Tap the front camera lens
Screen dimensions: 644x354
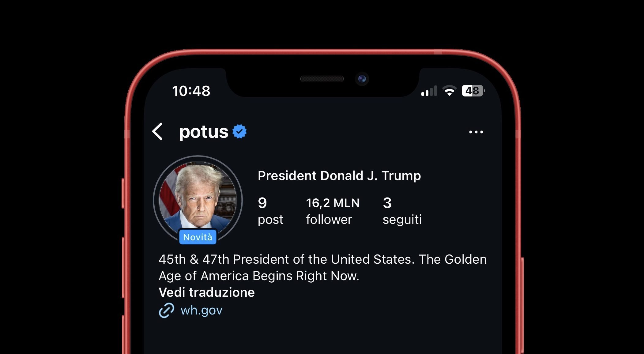(x=362, y=79)
